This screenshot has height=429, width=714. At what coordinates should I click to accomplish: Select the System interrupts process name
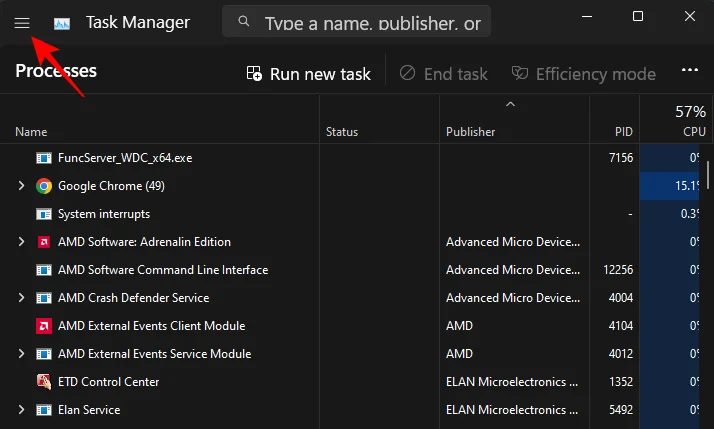click(x=104, y=214)
